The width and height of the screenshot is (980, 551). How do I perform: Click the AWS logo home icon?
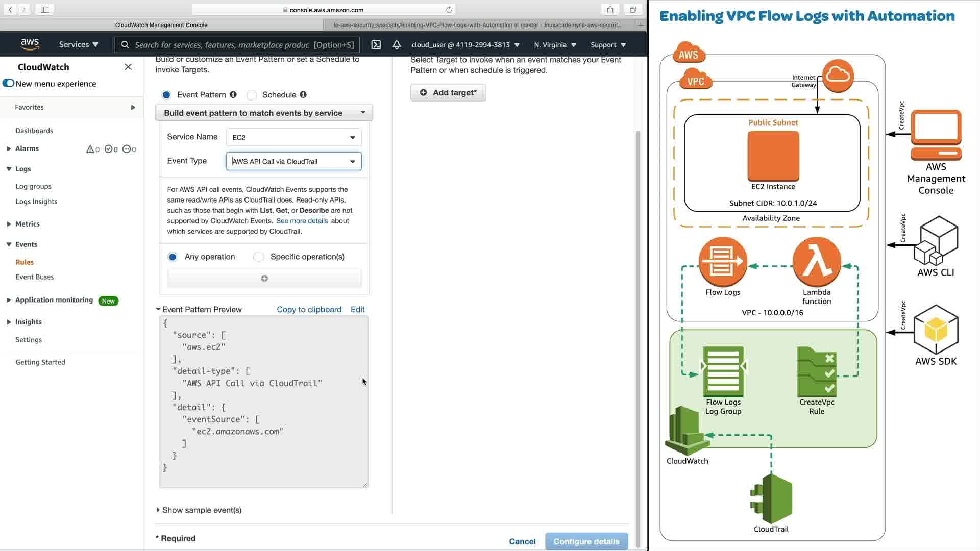point(30,44)
